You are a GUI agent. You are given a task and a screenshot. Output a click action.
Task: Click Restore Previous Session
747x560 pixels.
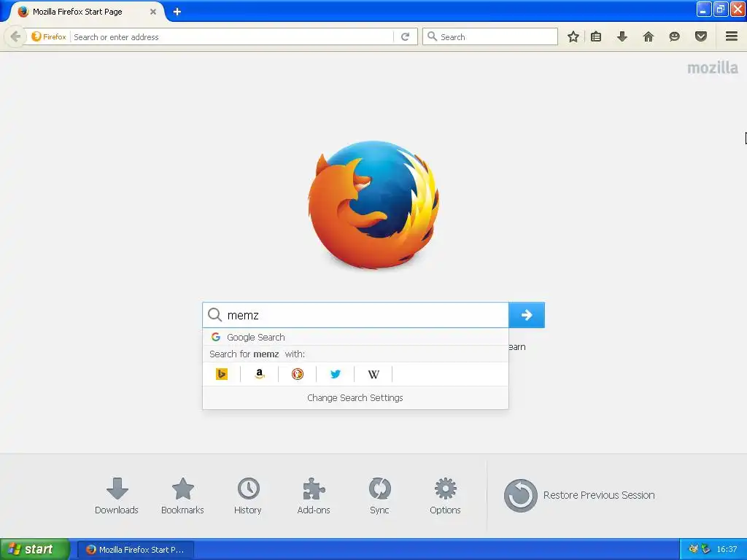(x=579, y=495)
